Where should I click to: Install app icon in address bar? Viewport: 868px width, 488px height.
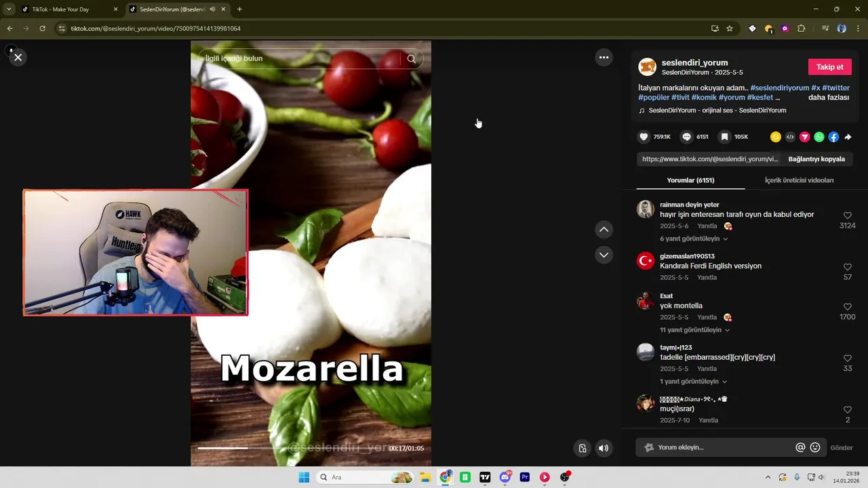coord(715,28)
